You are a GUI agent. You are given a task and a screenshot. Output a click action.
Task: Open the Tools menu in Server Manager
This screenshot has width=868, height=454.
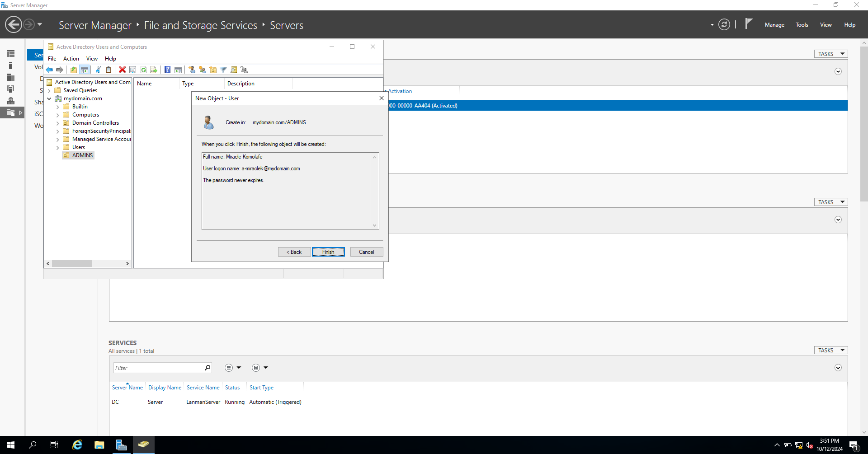(802, 25)
